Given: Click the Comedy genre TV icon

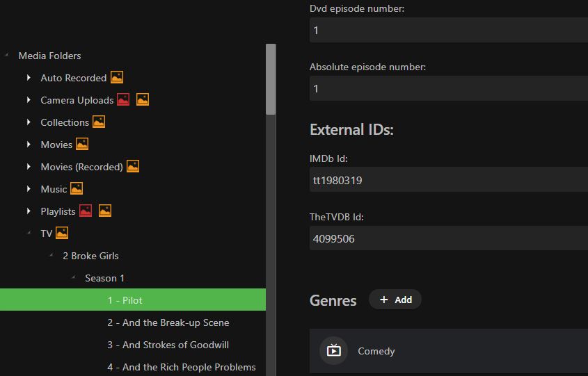Looking at the screenshot, I should tap(334, 351).
